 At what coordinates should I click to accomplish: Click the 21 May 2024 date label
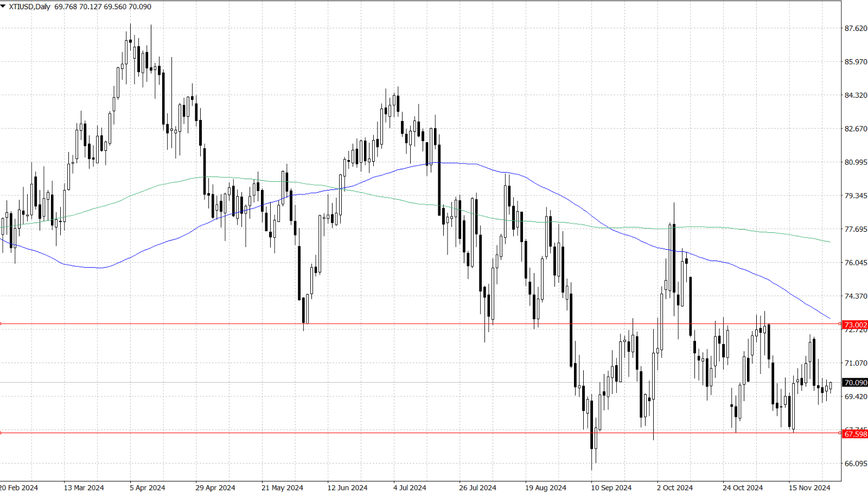[282, 487]
